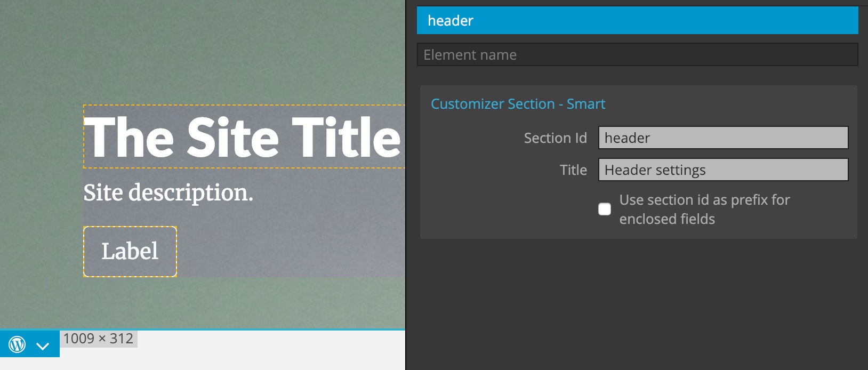Select the Site description text

click(168, 192)
